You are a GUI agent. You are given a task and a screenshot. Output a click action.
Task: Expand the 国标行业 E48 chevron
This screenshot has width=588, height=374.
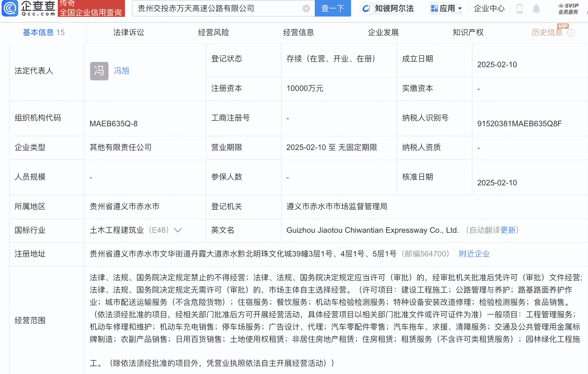(x=178, y=230)
